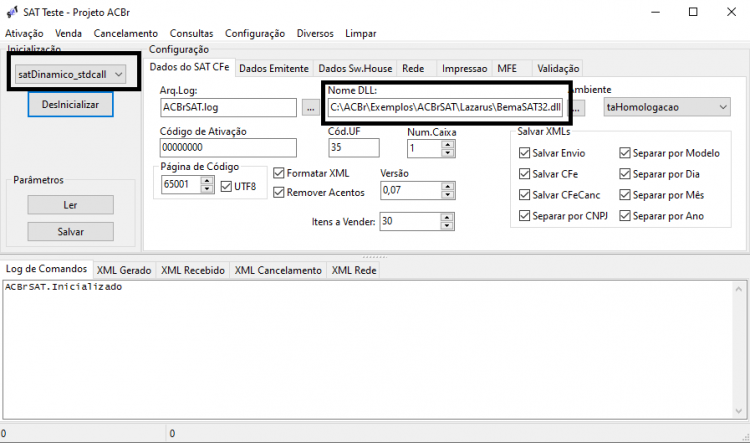The height and width of the screenshot is (443, 750).
Task: Open the Consultas menu
Action: pos(191,33)
